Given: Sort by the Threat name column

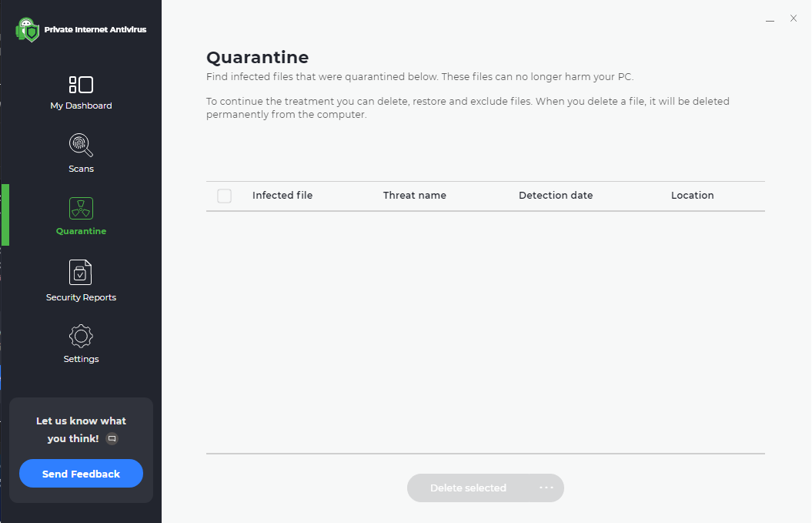Looking at the screenshot, I should pyautogui.click(x=415, y=196).
